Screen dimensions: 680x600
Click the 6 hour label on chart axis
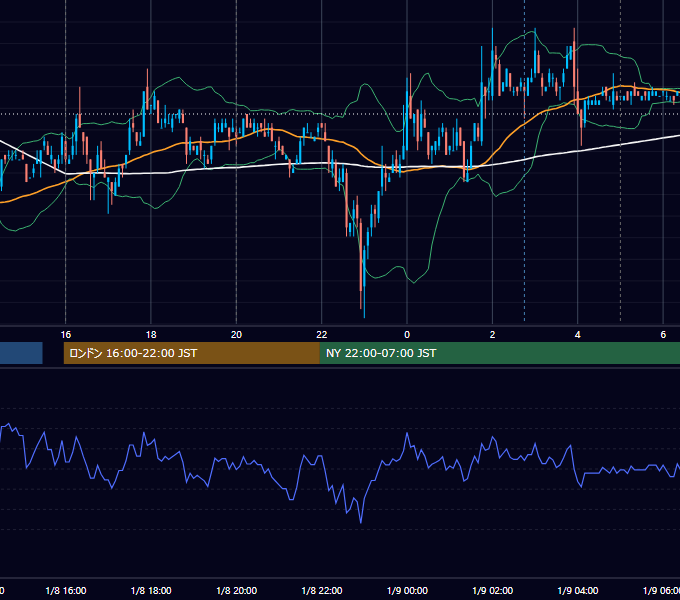click(663, 335)
